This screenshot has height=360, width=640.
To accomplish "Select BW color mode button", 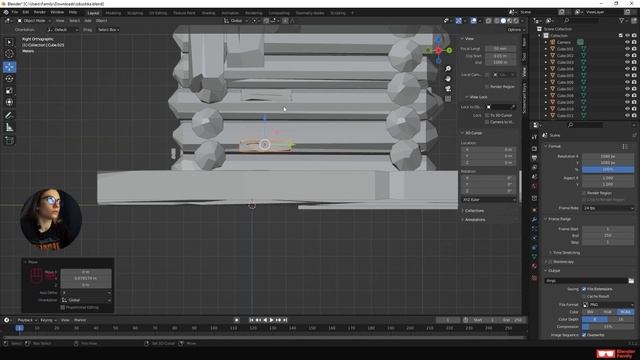I will (x=591, y=312).
